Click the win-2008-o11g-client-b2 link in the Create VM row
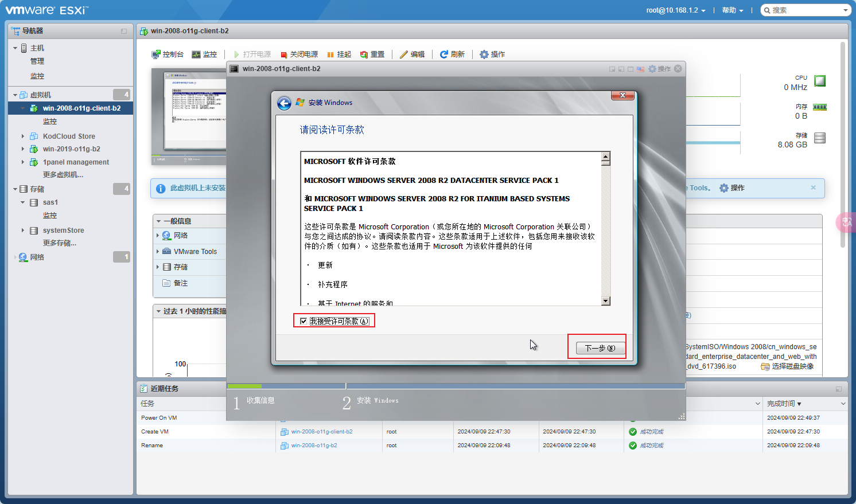The image size is (856, 504). [322, 432]
